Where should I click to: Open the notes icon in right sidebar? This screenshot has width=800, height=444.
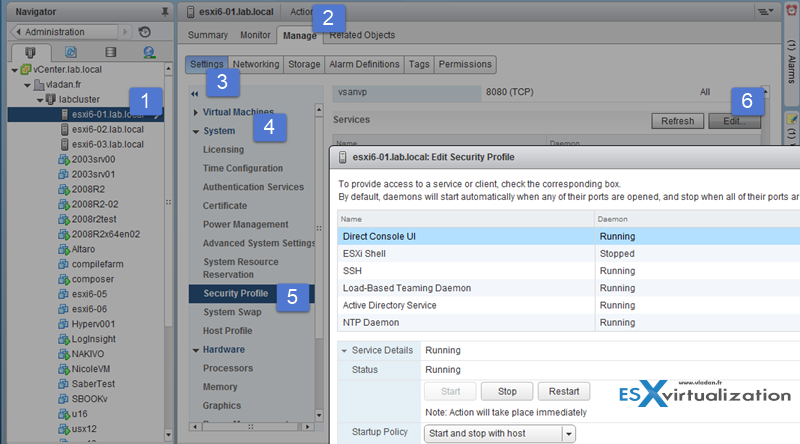792,119
